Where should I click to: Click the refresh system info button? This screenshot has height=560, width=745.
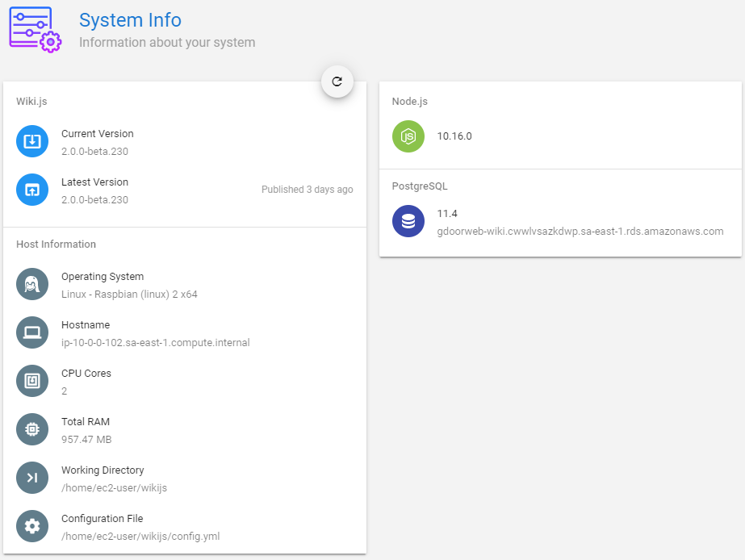coord(337,81)
